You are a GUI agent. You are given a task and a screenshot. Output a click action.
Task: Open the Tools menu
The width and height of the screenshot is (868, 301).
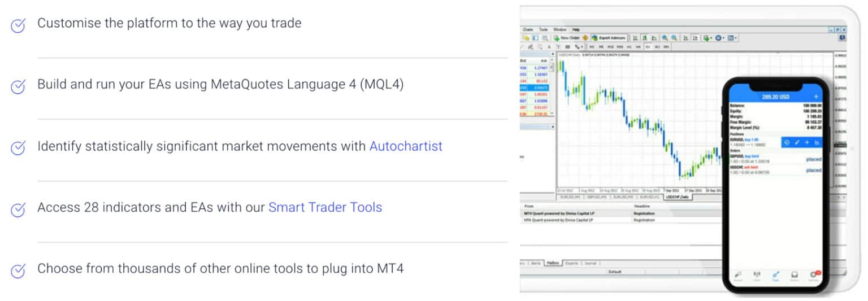point(544,29)
